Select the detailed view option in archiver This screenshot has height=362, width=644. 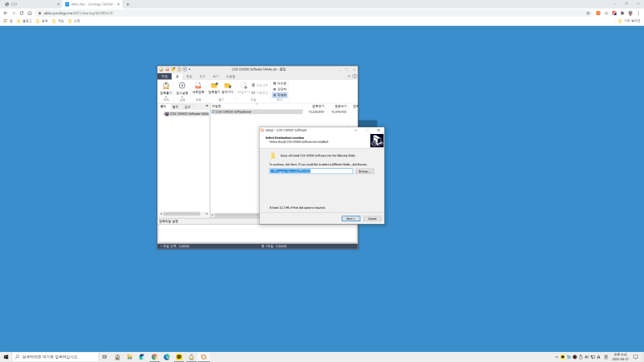[x=280, y=95]
